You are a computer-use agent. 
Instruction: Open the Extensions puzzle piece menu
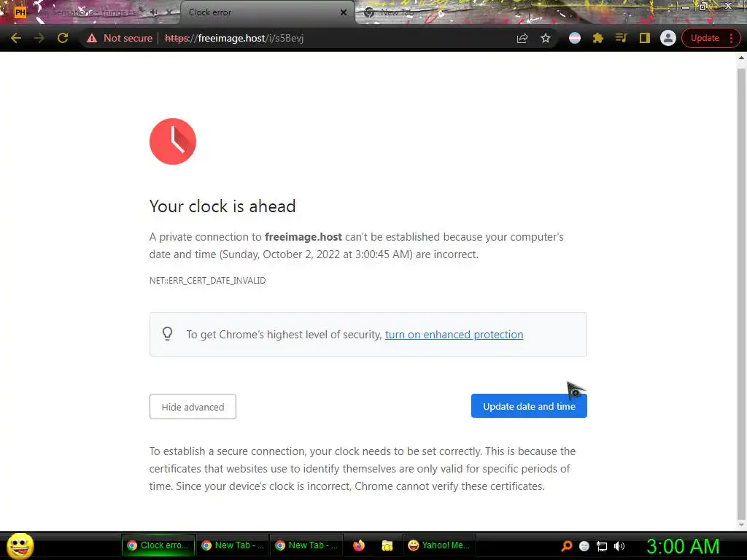[x=598, y=38]
